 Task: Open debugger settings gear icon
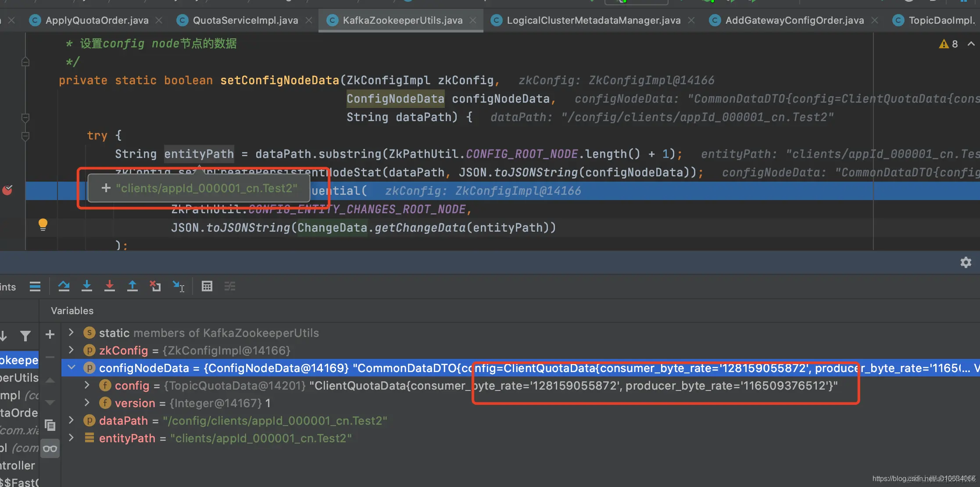[x=966, y=262]
